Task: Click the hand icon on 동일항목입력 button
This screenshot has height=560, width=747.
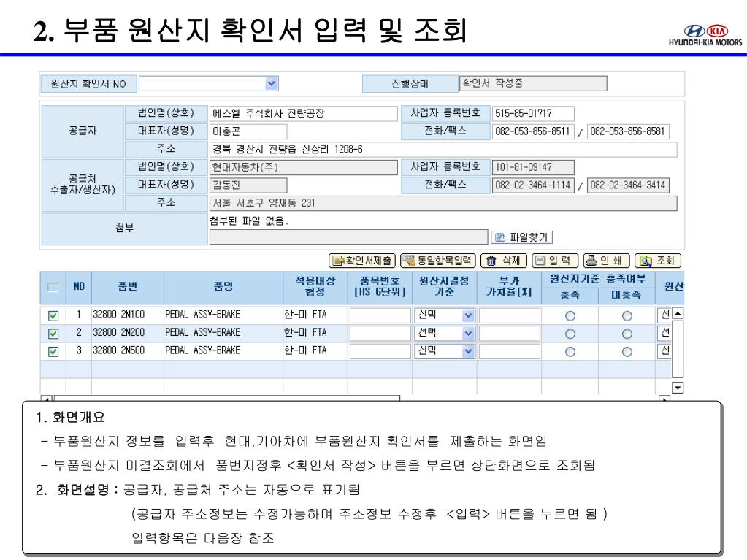Action: tap(409, 261)
